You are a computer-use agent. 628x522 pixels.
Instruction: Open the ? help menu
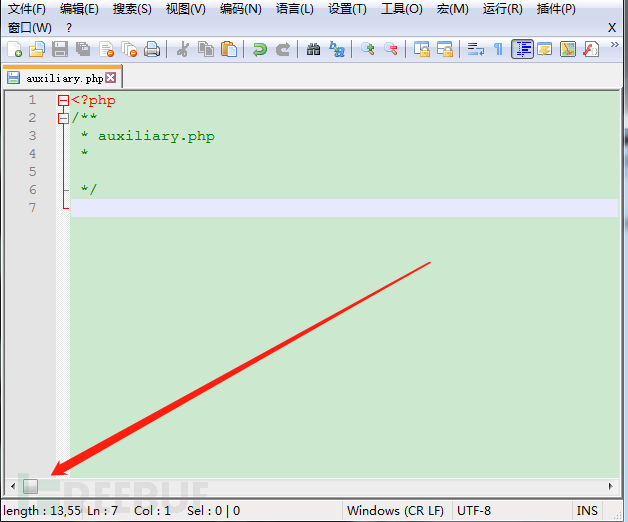tap(69, 28)
